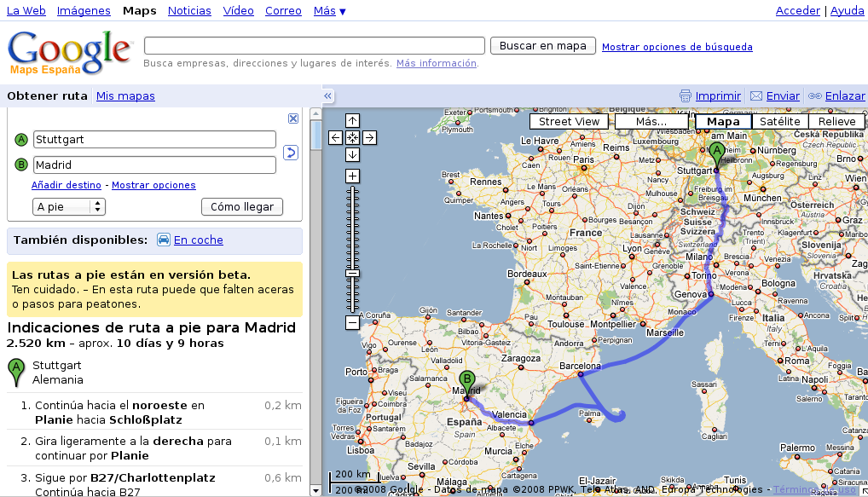
Task: Click the left panel scrollbar down arrow
Action: coord(315,490)
